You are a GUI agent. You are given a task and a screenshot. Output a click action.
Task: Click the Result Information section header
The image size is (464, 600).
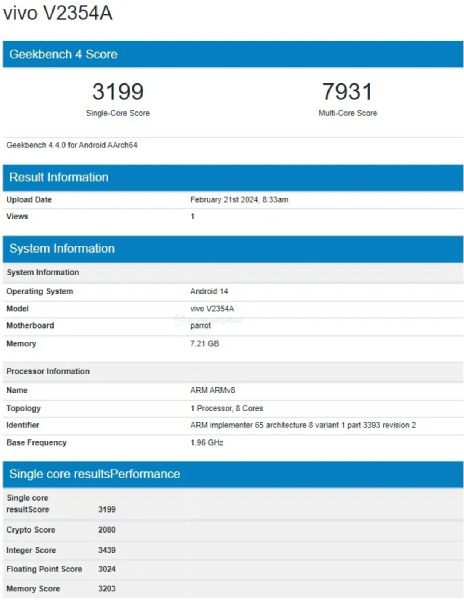click(x=233, y=178)
